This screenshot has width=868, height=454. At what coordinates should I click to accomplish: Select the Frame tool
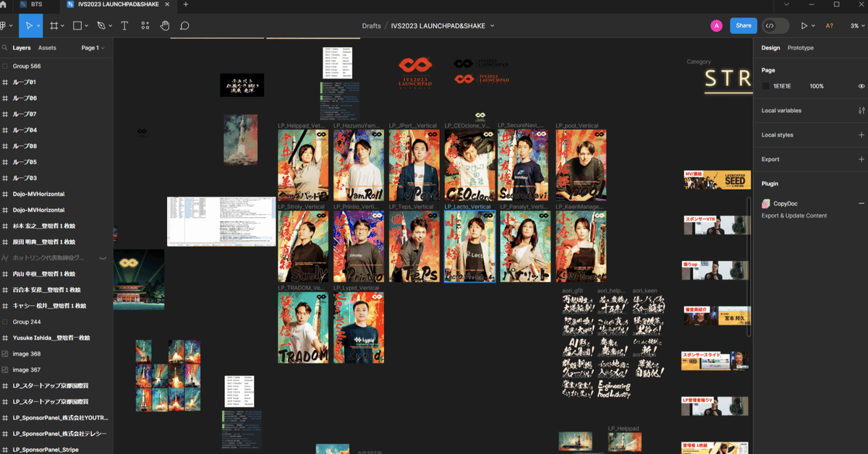[54, 25]
